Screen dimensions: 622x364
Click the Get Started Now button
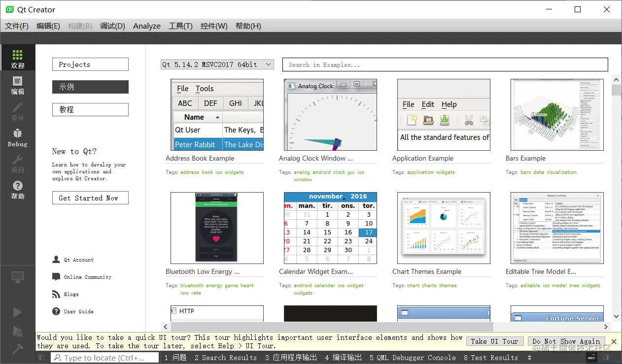[90, 198]
